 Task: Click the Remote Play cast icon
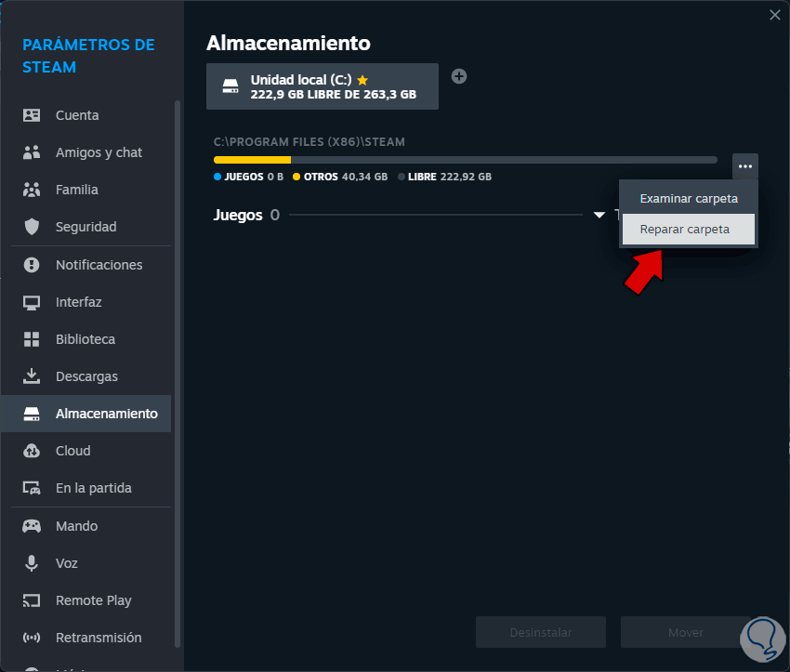click(32, 600)
